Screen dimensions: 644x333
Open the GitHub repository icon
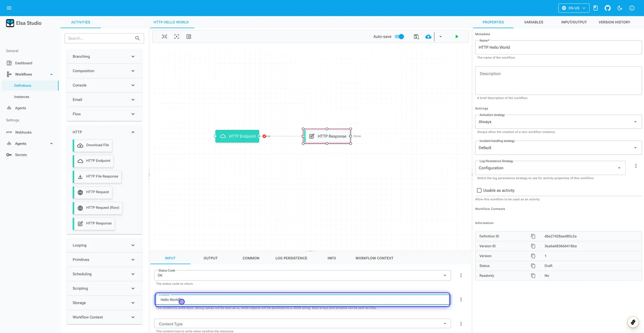click(607, 8)
